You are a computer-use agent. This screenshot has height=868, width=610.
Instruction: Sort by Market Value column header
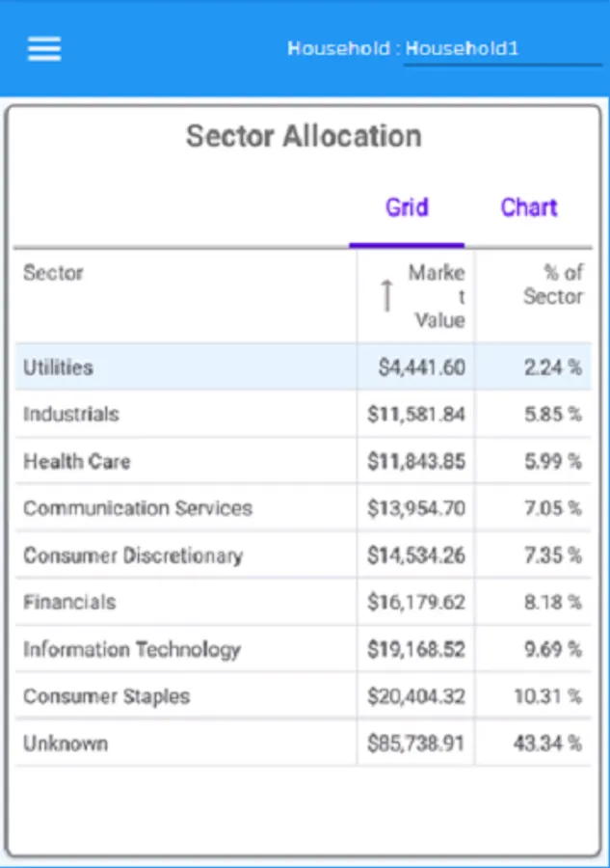click(437, 296)
